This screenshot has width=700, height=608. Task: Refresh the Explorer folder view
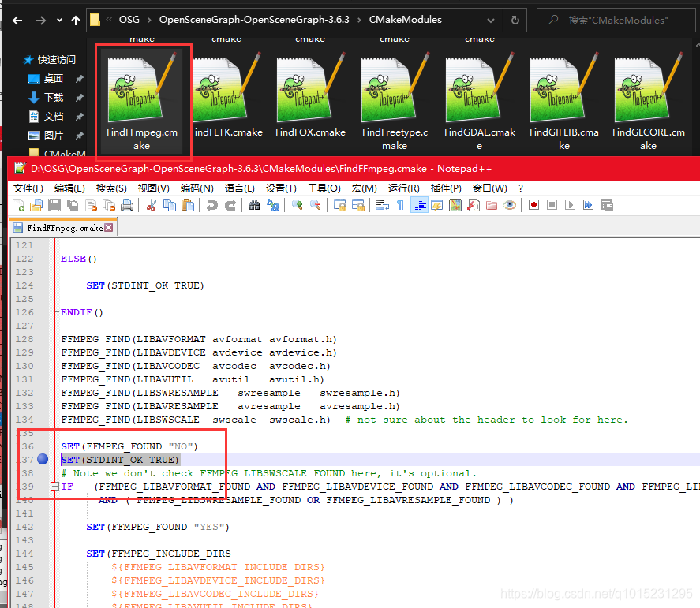point(515,20)
